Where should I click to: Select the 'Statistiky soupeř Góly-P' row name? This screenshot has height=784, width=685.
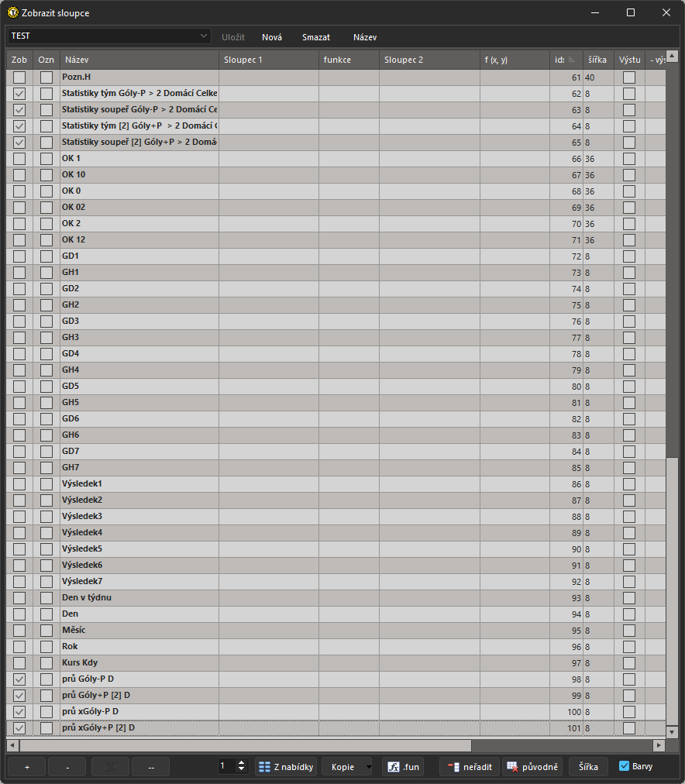(x=139, y=109)
